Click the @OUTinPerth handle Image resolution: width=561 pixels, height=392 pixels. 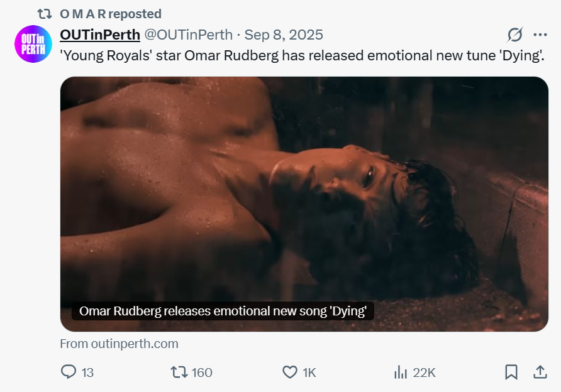tap(189, 35)
